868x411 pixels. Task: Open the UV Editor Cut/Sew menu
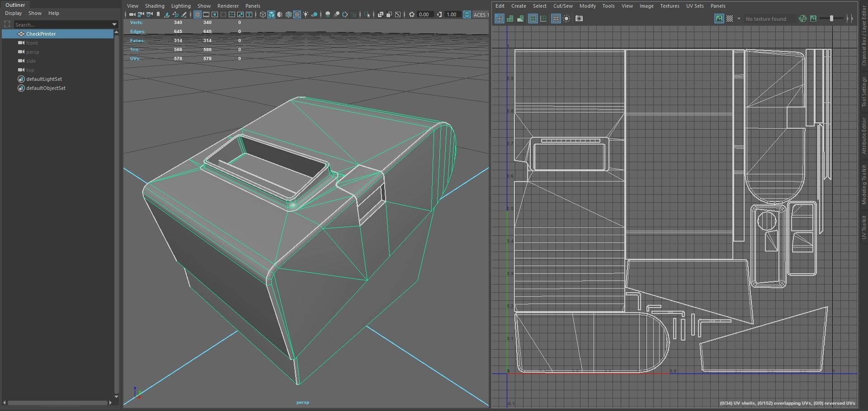[x=563, y=6]
